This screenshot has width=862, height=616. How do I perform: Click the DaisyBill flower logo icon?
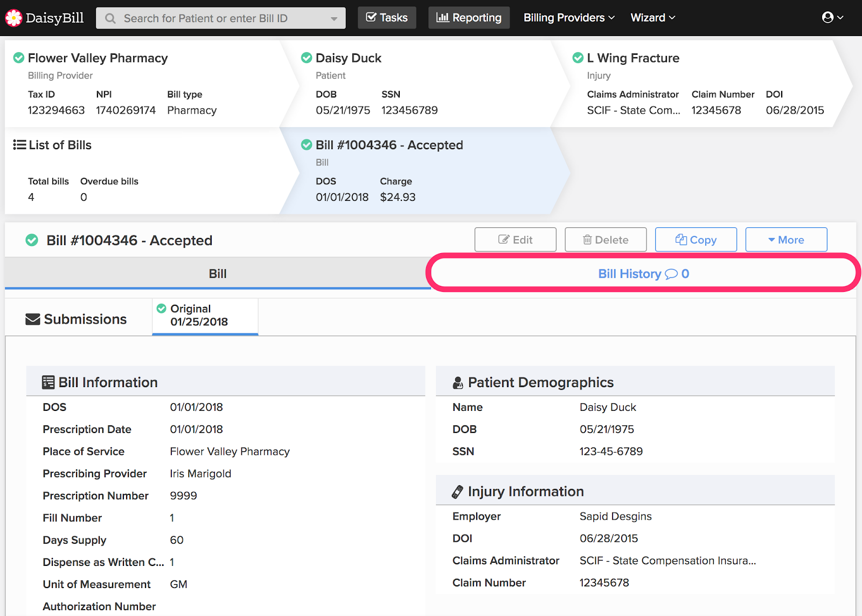[x=13, y=18]
